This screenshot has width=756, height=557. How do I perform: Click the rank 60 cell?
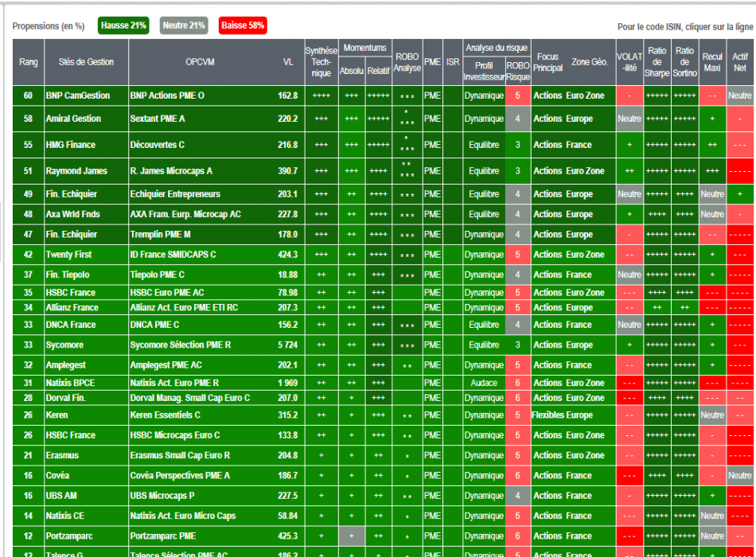28,95
